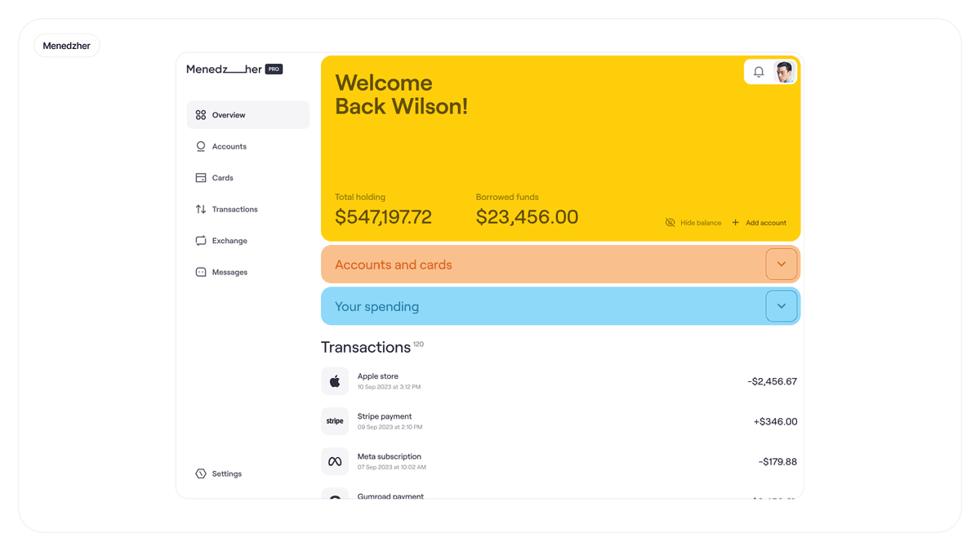The height and width of the screenshot is (551, 980).
Task: Click the notification bell icon
Action: [759, 72]
